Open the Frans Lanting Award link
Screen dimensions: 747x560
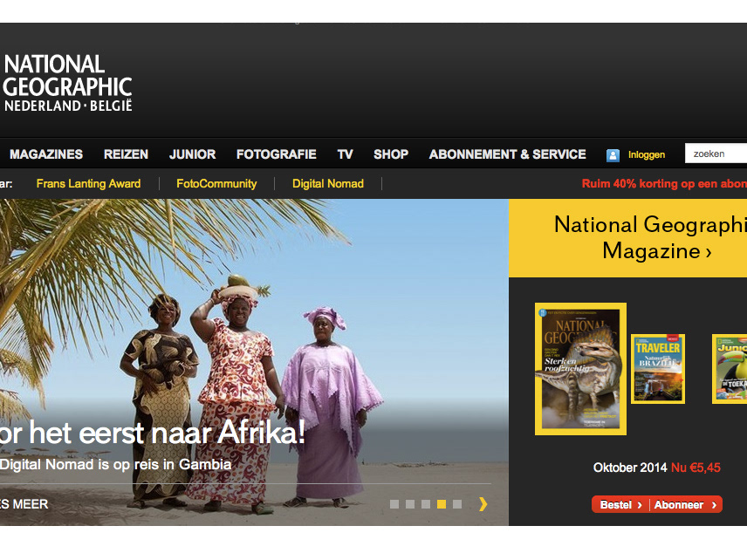[89, 183]
